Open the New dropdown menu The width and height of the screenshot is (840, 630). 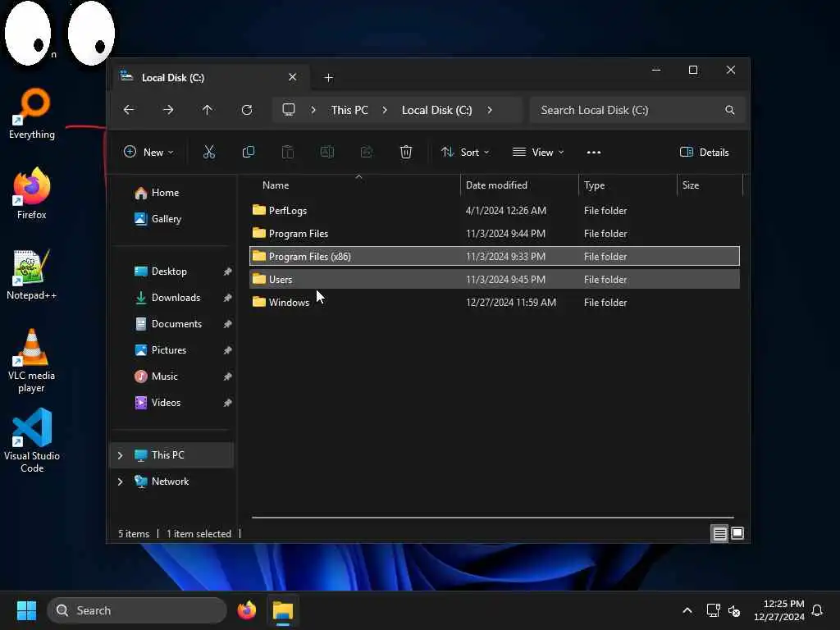(x=148, y=152)
